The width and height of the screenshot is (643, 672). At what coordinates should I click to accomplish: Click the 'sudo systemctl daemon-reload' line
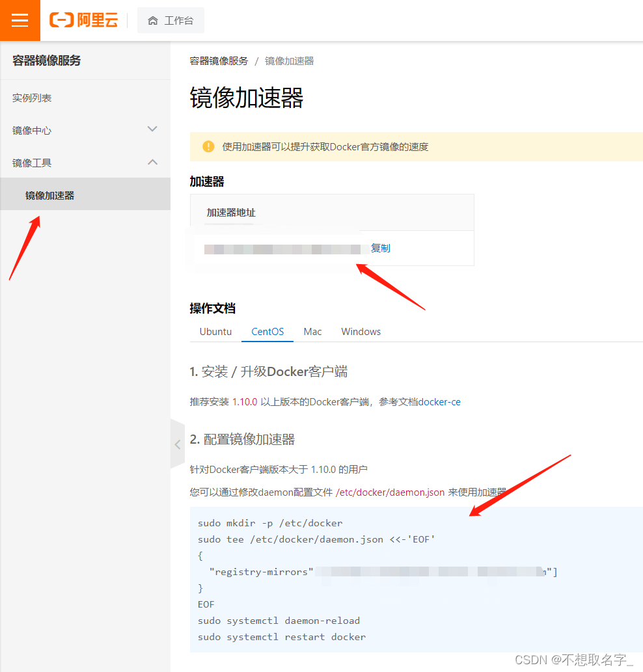(279, 621)
